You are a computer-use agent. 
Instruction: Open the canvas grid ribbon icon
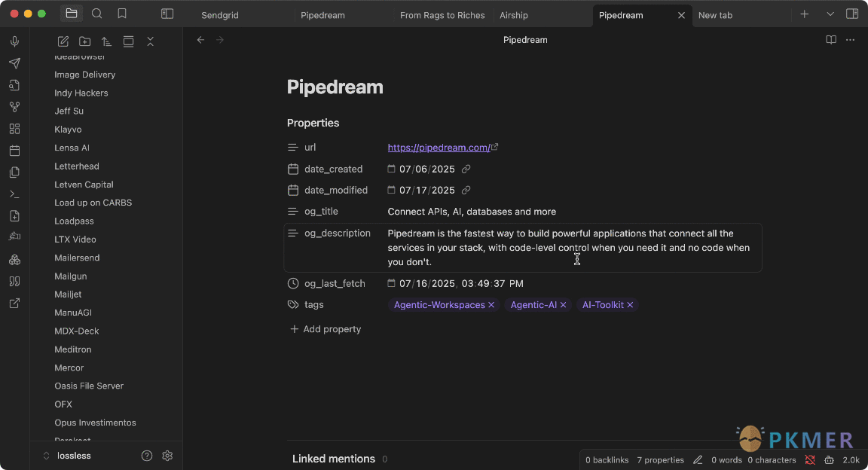tap(15, 129)
